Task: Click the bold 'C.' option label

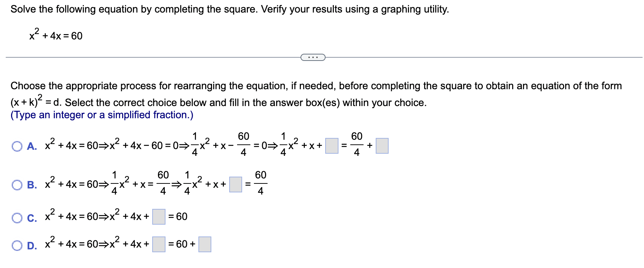Action: [x=32, y=218]
